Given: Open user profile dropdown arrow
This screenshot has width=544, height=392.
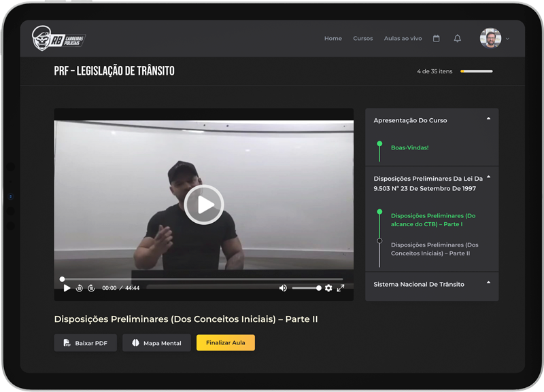Looking at the screenshot, I should (x=507, y=39).
